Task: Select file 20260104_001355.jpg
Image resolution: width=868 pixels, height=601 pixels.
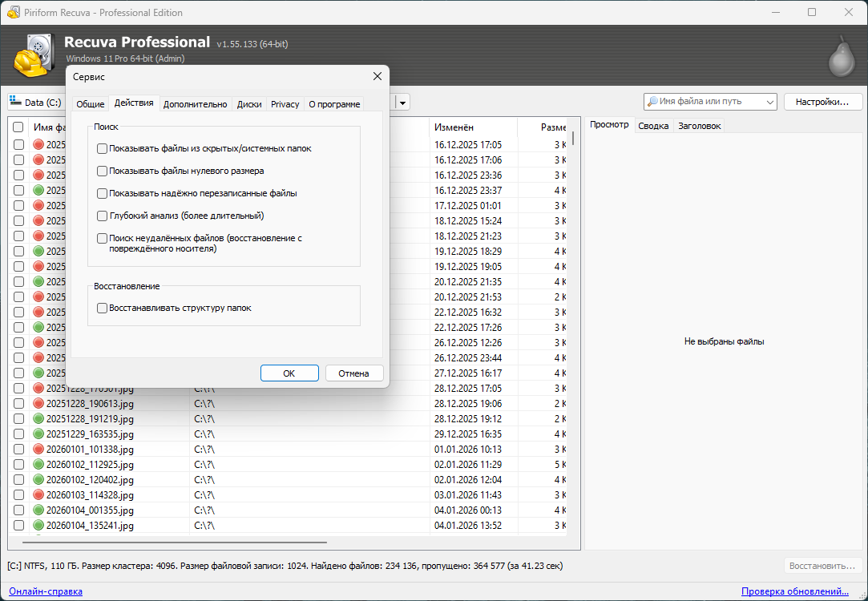Action: click(x=90, y=510)
